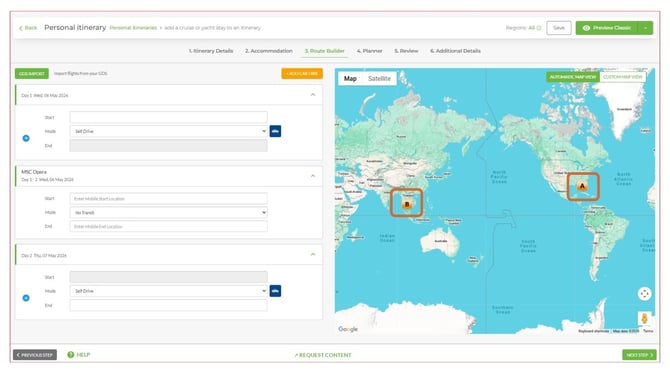The width and height of the screenshot is (670, 372).
Task: Click the Request Content link
Action: [323, 355]
